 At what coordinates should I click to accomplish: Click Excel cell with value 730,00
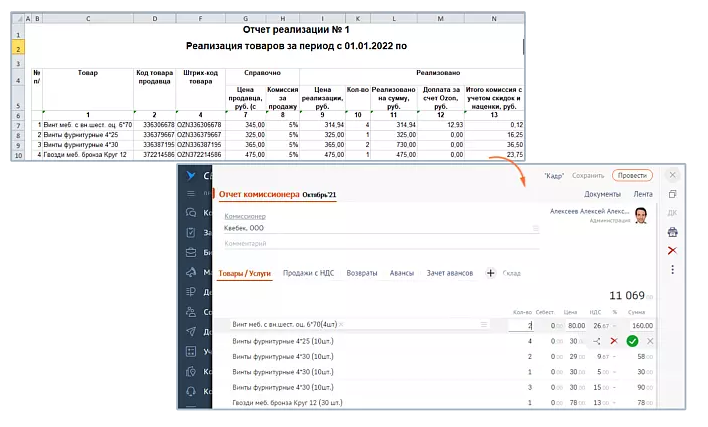tap(394, 145)
